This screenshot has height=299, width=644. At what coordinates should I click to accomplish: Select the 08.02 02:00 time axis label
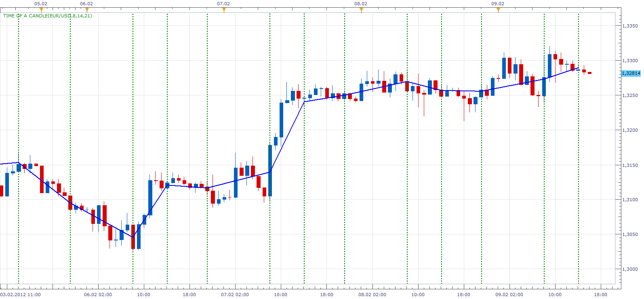(373, 295)
